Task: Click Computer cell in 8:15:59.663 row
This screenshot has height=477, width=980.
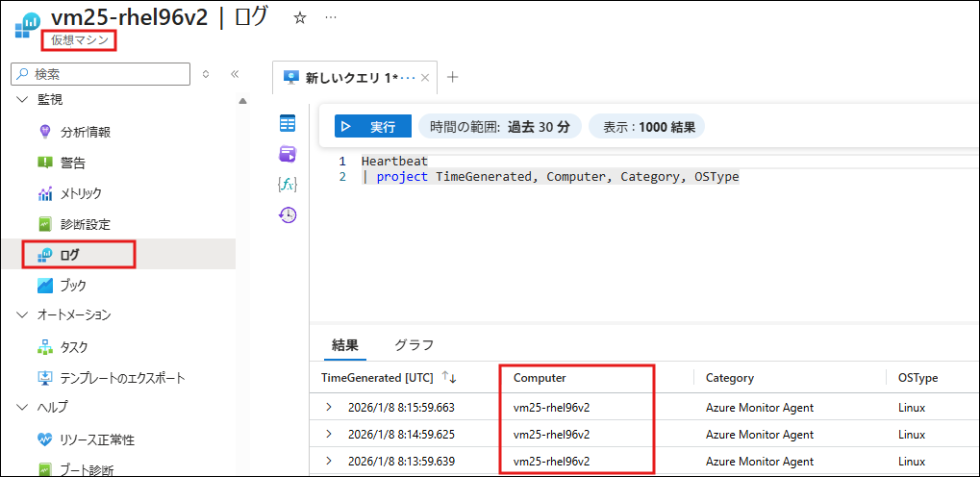Action: tap(551, 408)
